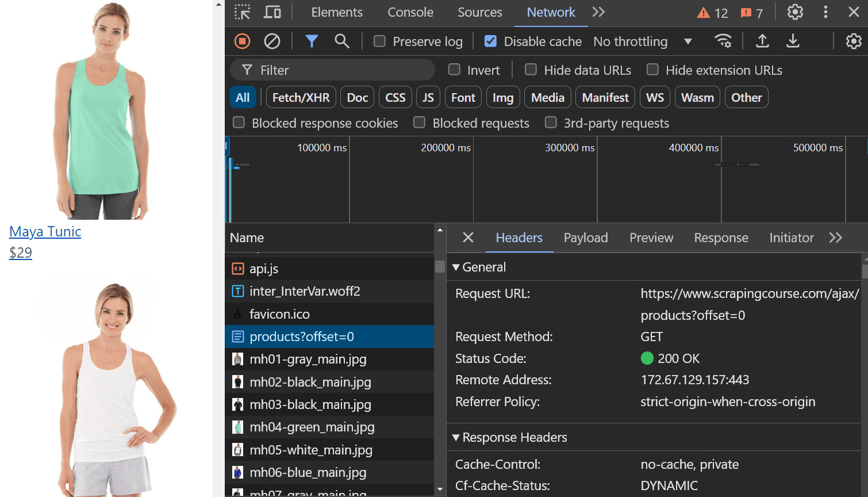Image resolution: width=868 pixels, height=497 pixels.
Task: Filter requests by WS type
Action: pyautogui.click(x=655, y=97)
